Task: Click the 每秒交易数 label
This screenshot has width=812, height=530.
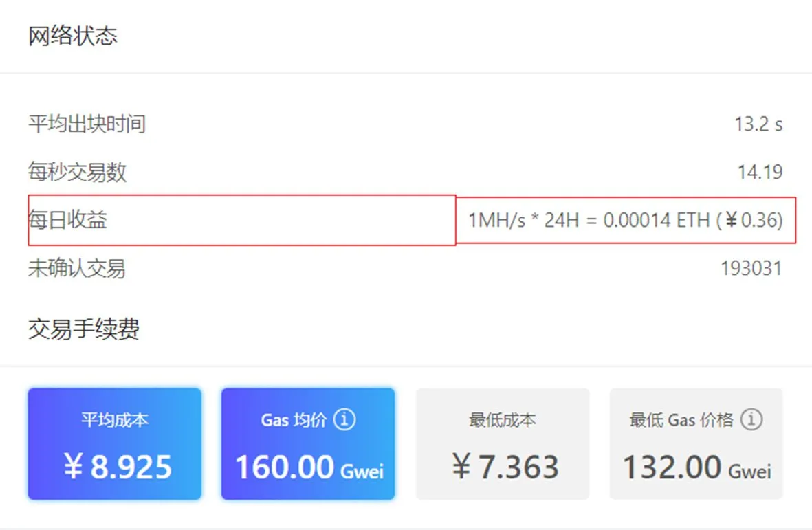Action: (77, 172)
